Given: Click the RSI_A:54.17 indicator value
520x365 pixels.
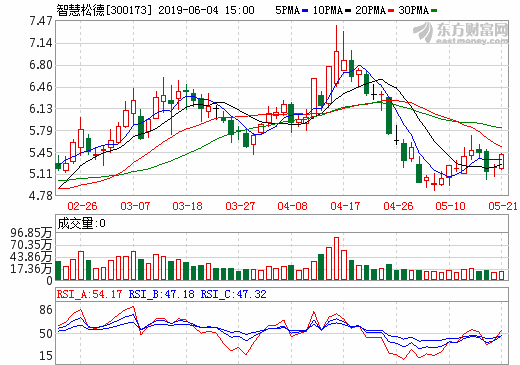Looking at the screenshot, I should [x=89, y=294].
